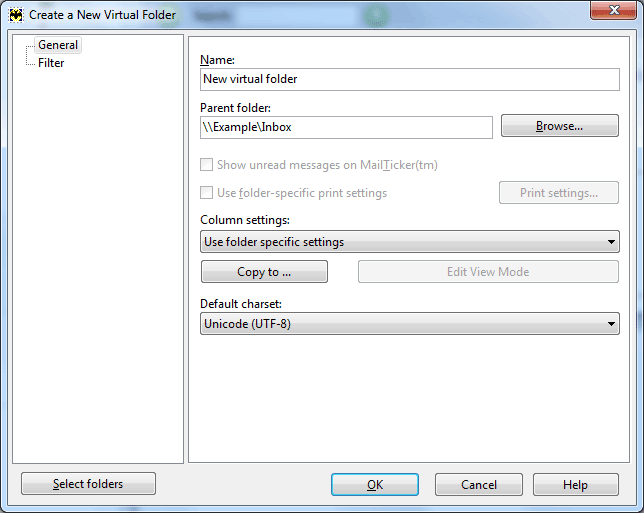Image resolution: width=644 pixels, height=513 pixels.
Task: Open the Column settings dropdown
Action: [x=409, y=242]
